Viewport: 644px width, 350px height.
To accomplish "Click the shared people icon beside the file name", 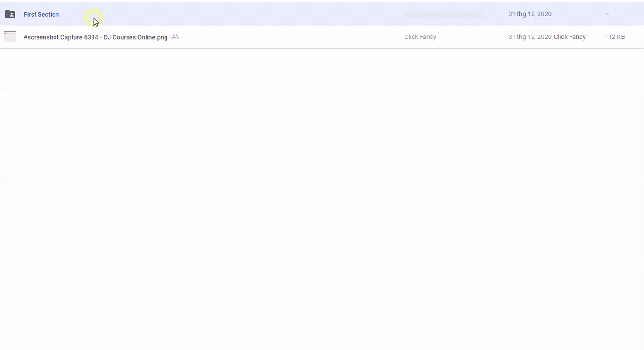I will point(175,37).
